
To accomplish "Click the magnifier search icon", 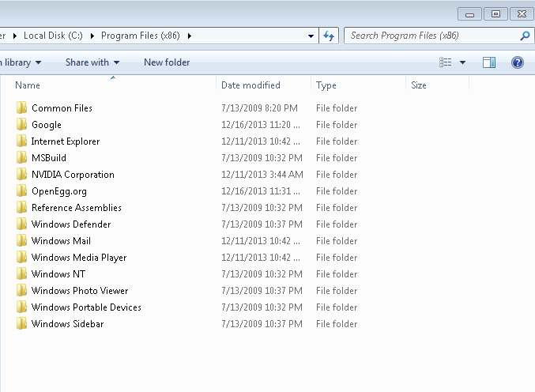I will pos(525,36).
